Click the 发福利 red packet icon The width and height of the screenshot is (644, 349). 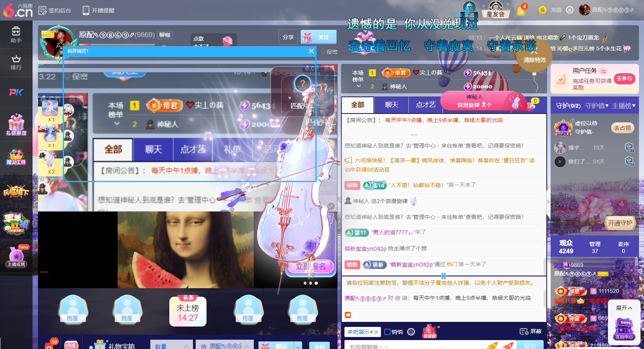click(429, 331)
